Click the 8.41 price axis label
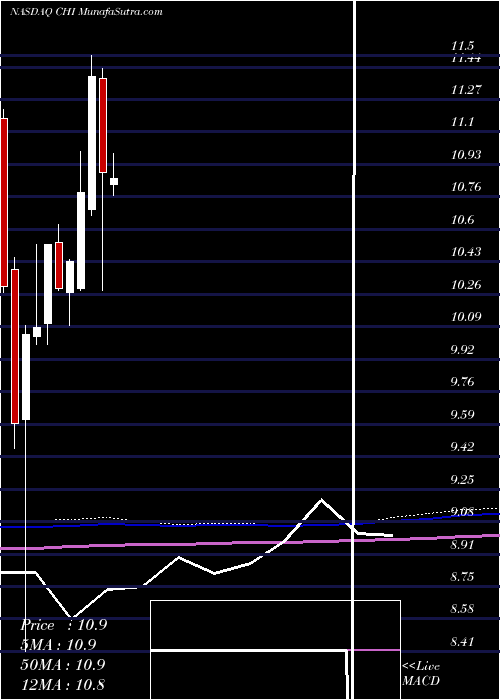The height and width of the screenshot is (700, 500). pos(462,642)
